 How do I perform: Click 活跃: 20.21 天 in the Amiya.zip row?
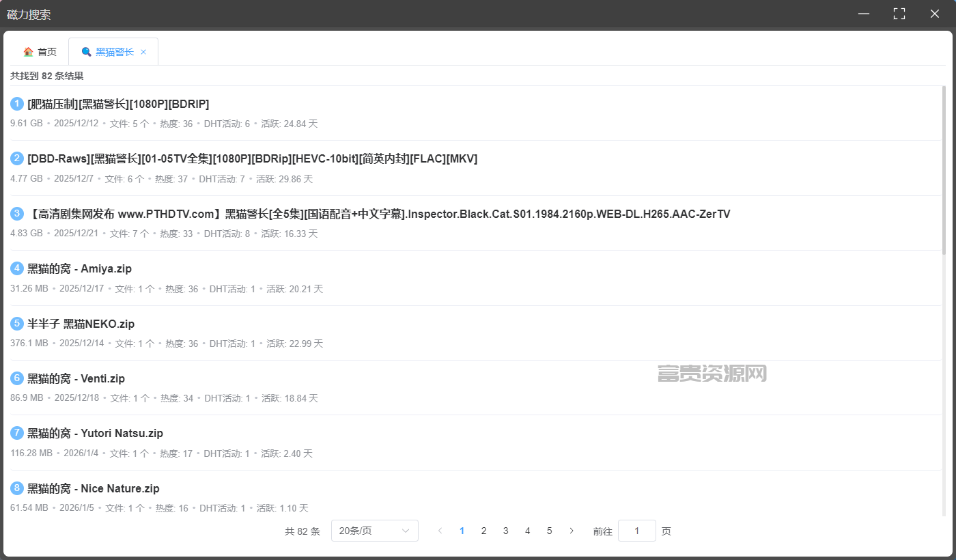point(294,289)
